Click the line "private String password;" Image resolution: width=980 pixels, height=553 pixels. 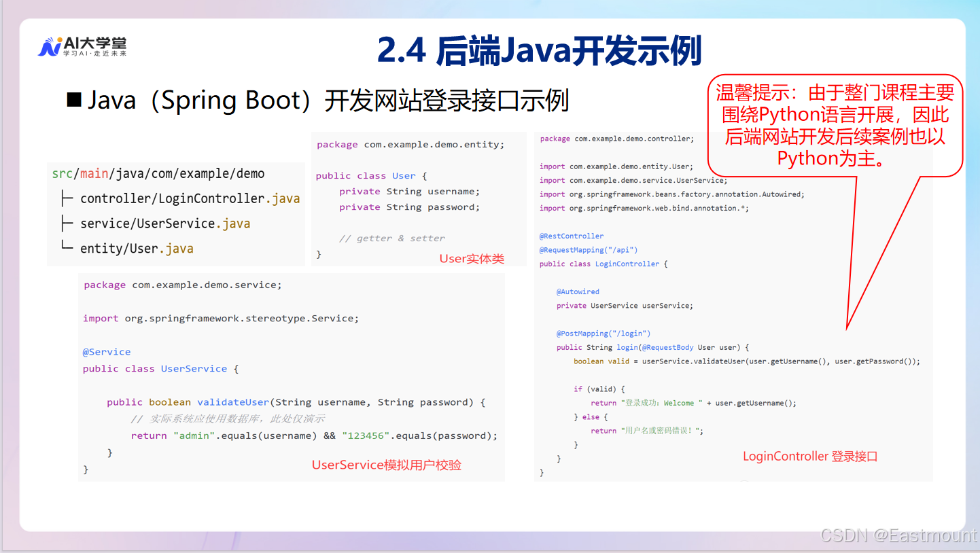pyautogui.click(x=409, y=207)
